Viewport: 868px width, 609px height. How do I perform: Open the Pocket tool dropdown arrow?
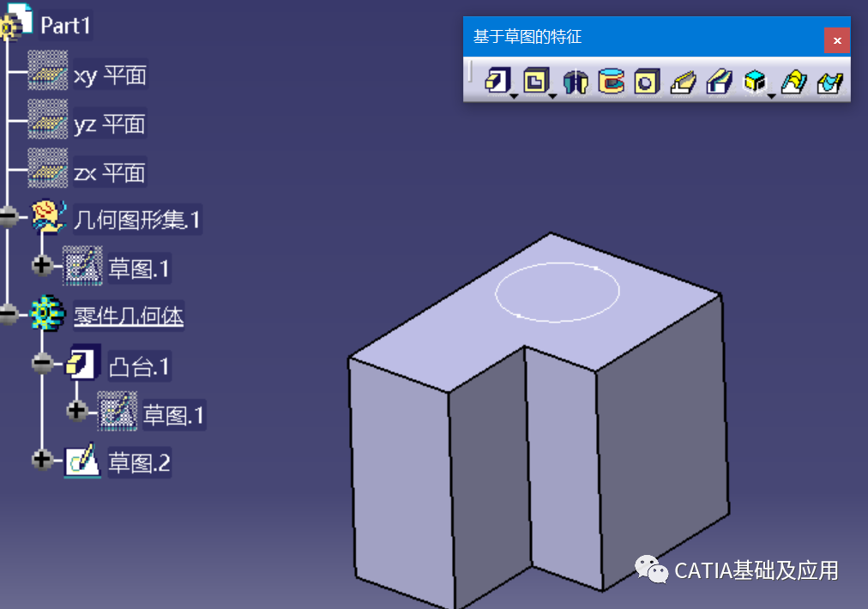click(552, 96)
